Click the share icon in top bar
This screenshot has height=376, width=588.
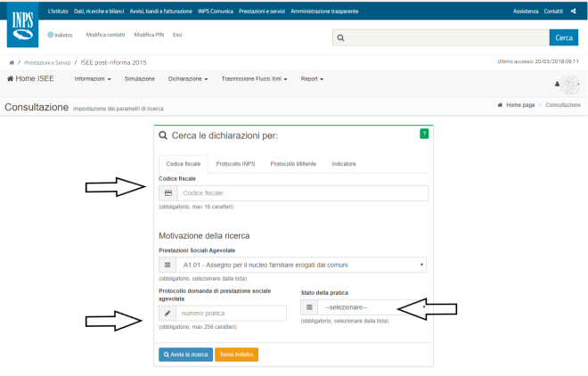tap(573, 10)
